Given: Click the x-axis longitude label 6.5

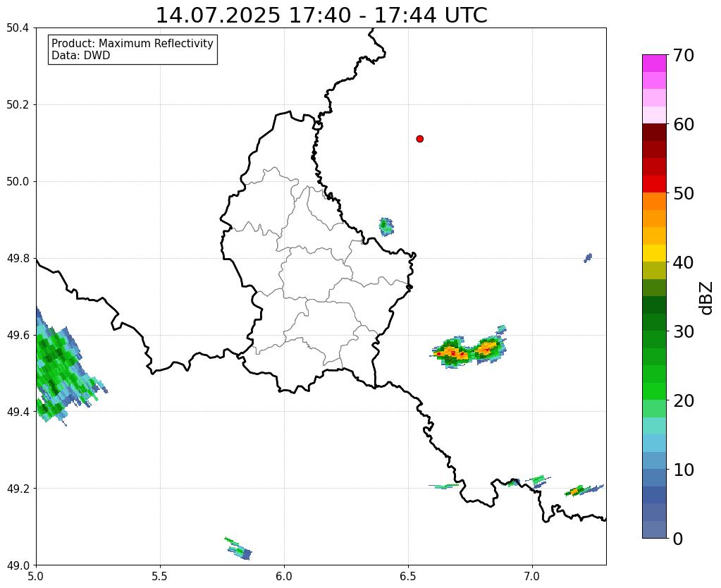Looking at the screenshot, I should (x=408, y=577).
